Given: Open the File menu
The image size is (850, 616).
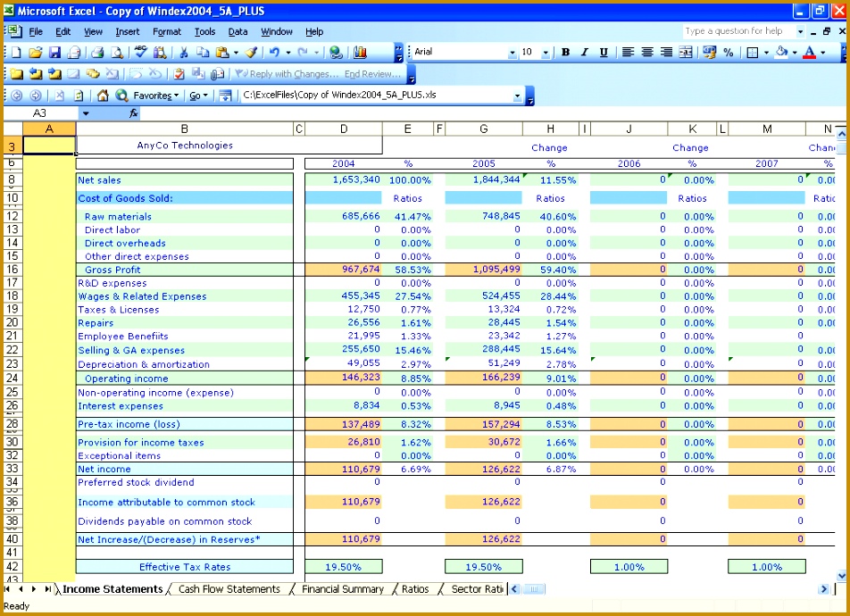Looking at the screenshot, I should (36, 32).
